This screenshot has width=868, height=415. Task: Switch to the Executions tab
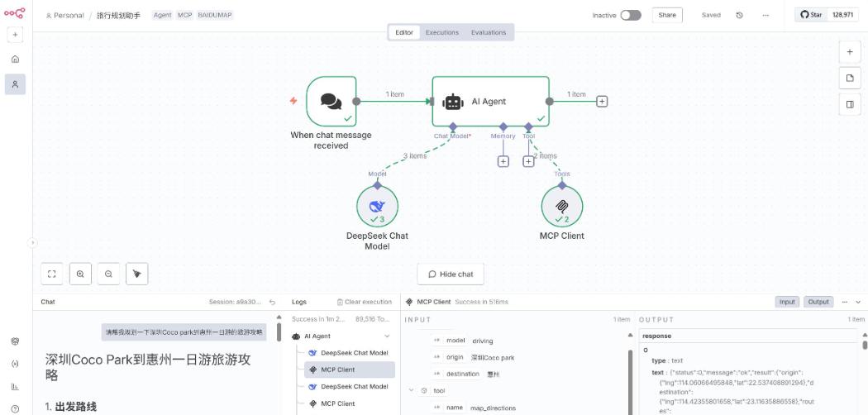click(441, 32)
